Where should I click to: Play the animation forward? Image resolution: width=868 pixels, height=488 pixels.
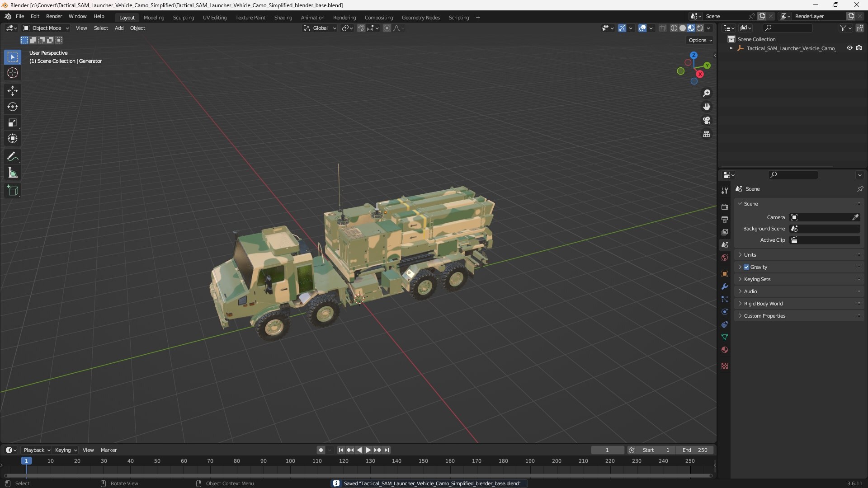(x=368, y=450)
